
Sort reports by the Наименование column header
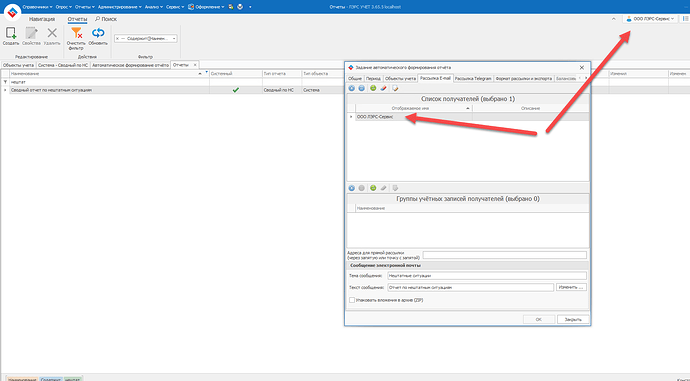pos(109,73)
